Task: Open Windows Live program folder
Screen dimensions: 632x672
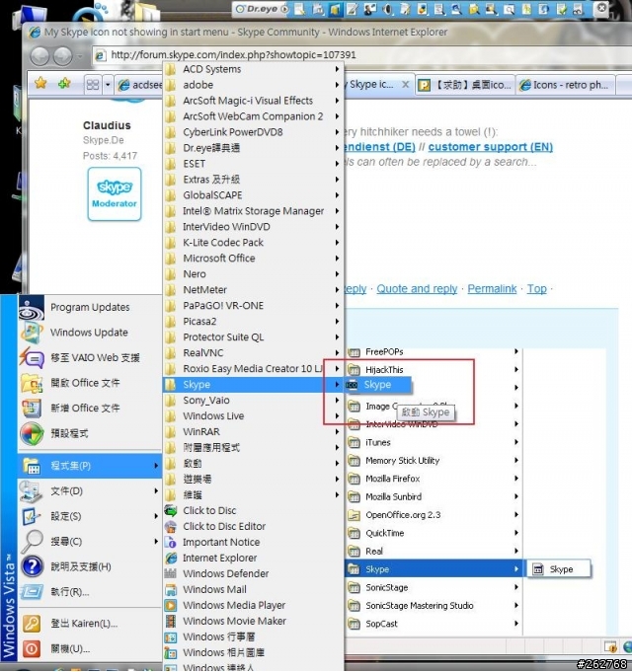Action: click(x=253, y=416)
